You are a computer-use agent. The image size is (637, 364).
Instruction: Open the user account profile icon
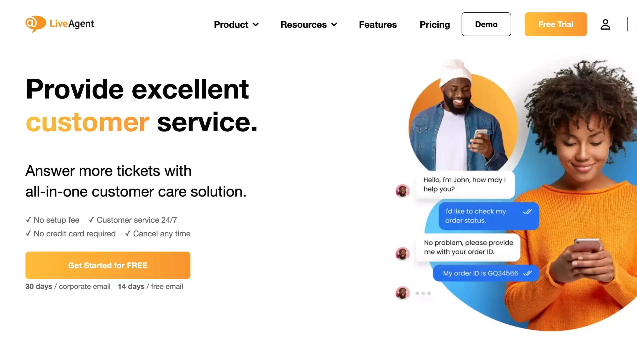pos(605,24)
